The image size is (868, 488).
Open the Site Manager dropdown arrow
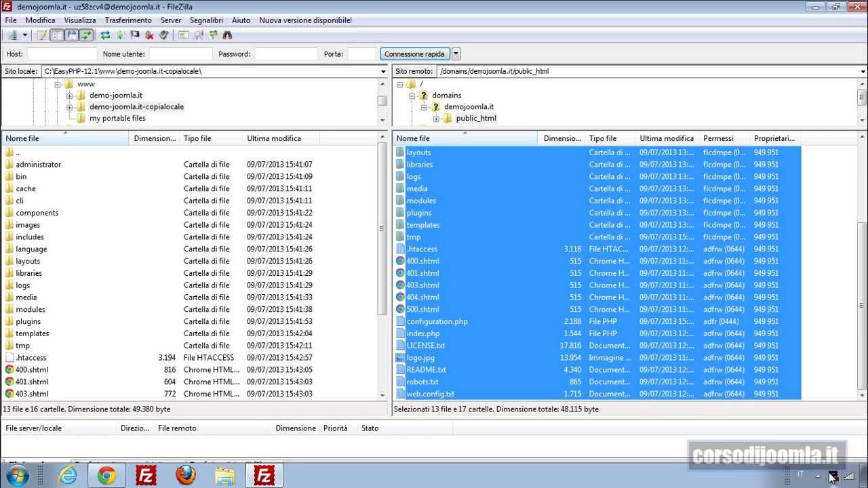coord(25,35)
